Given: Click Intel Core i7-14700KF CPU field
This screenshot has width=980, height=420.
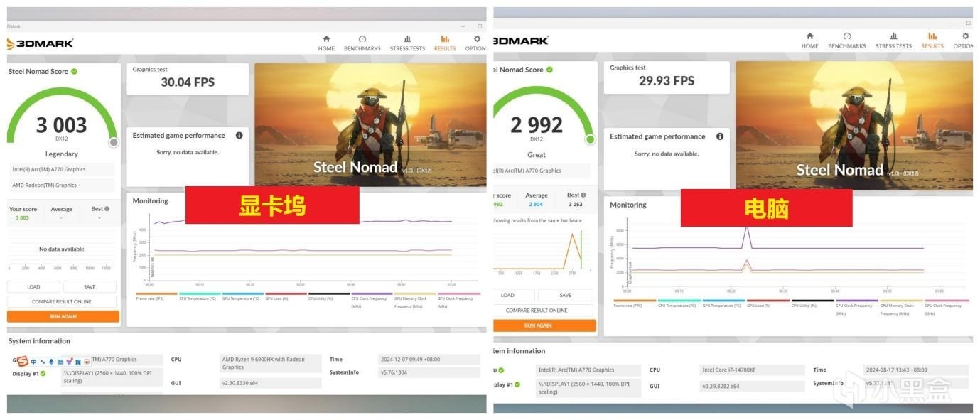Looking at the screenshot, I should (x=750, y=370).
